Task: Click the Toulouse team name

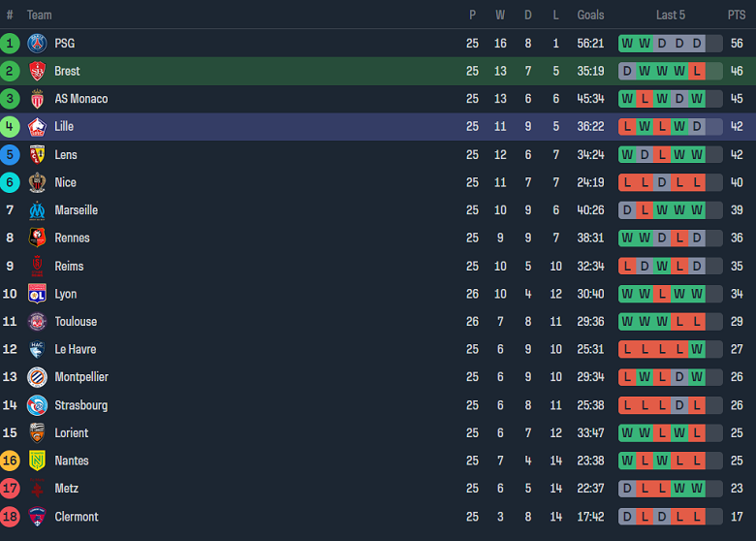Action: 76,322
